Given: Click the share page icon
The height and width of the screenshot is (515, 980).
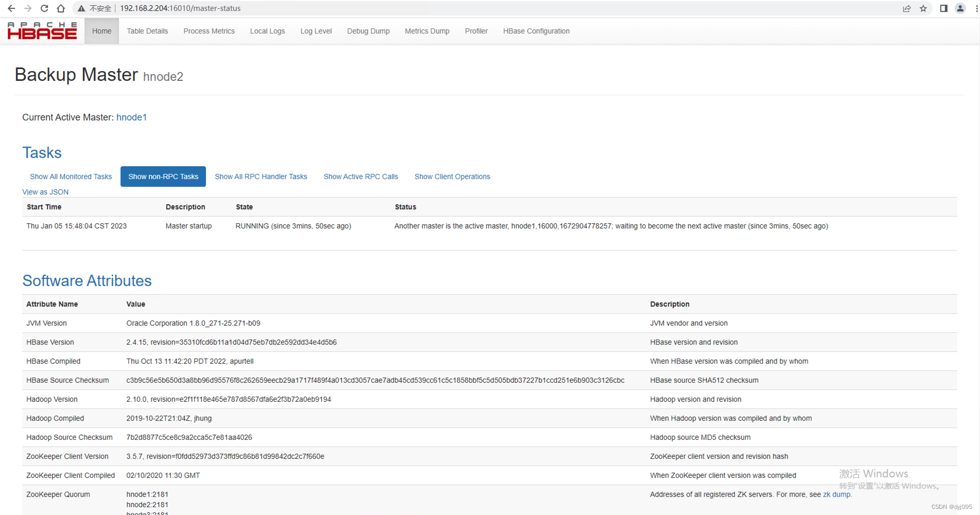Looking at the screenshot, I should pyautogui.click(x=907, y=8).
